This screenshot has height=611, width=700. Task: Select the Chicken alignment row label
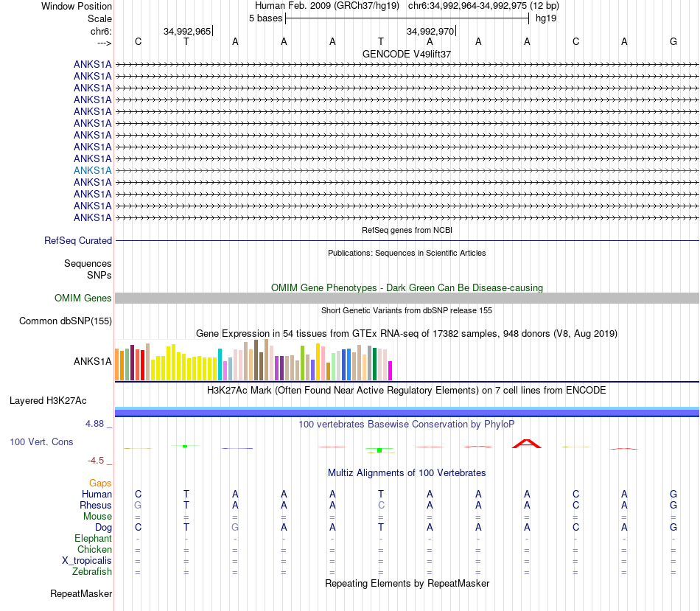(x=94, y=549)
